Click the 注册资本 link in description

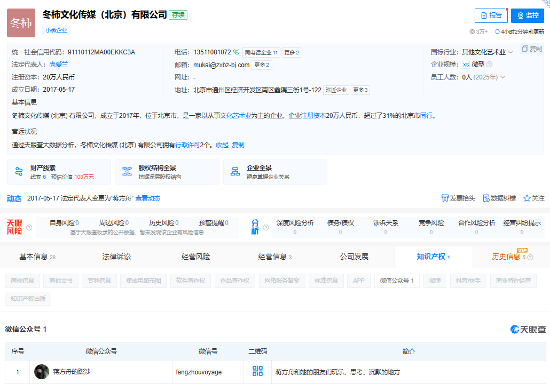point(313,116)
